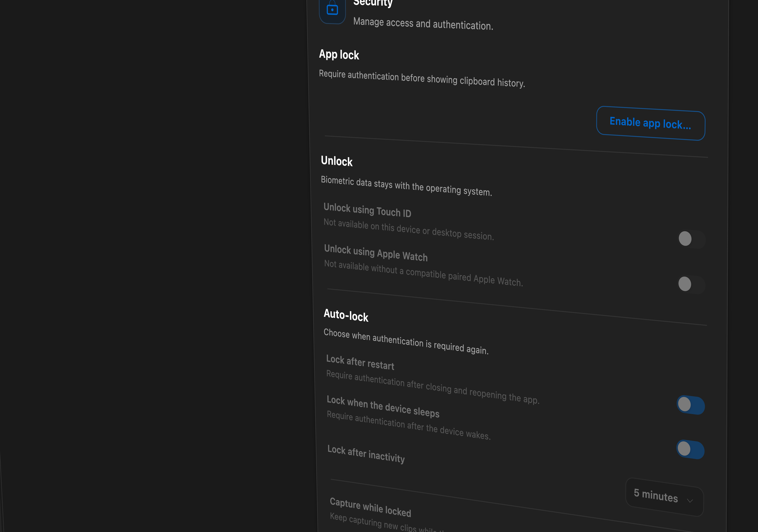Click the Enable app lock button
The height and width of the screenshot is (532, 758).
click(651, 123)
